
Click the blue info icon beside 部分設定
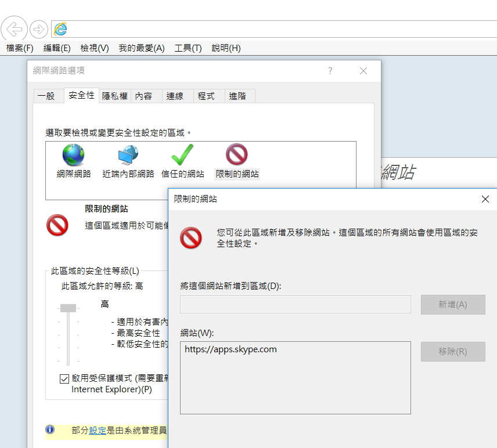(50, 429)
